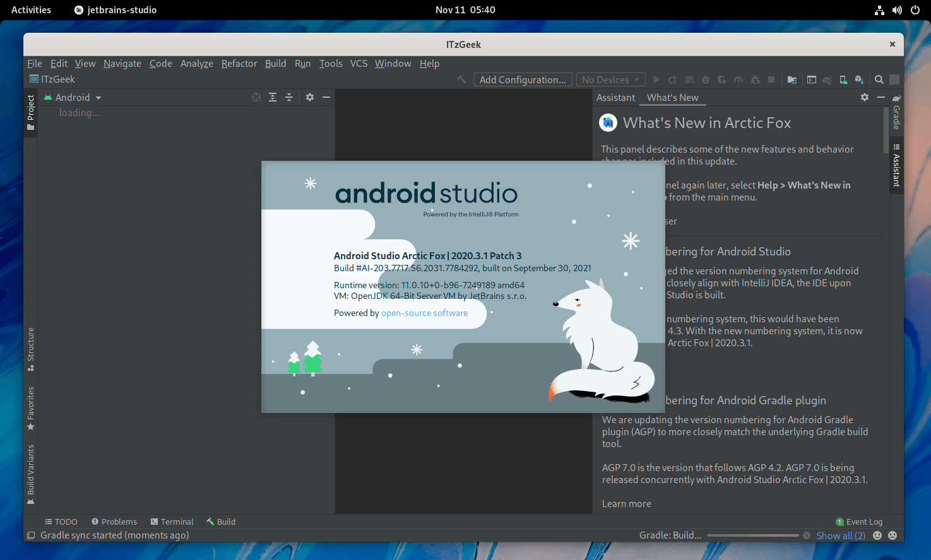The height and width of the screenshot is (560, 931).
Task: Open the No Devices dropdown
Action: pyautogui.click(x=610, y=79)
